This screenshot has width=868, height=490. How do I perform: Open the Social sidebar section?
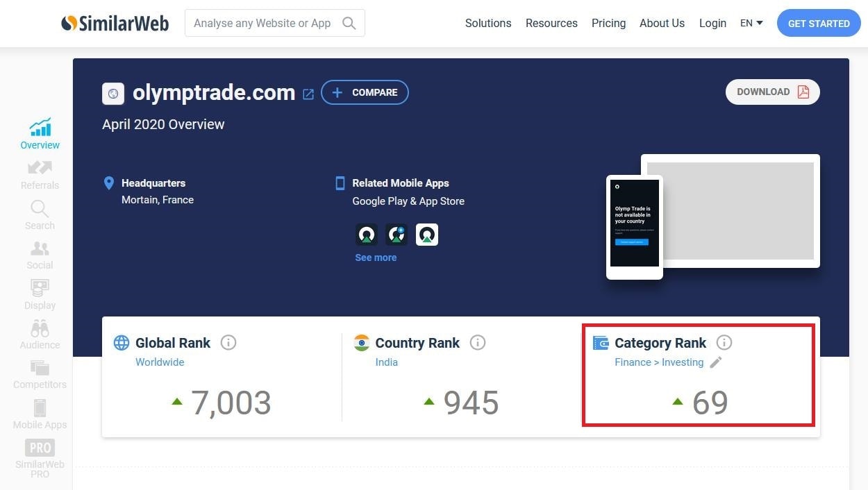point(40,255)
